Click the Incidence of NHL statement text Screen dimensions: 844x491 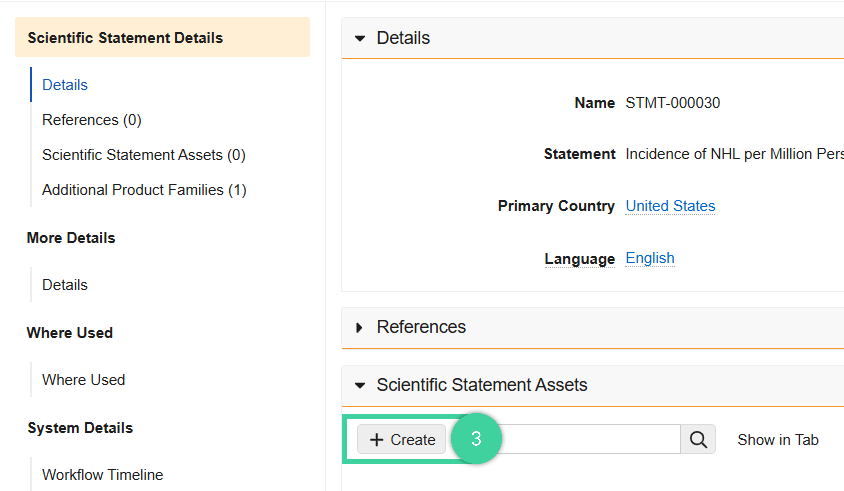point(734,154)
